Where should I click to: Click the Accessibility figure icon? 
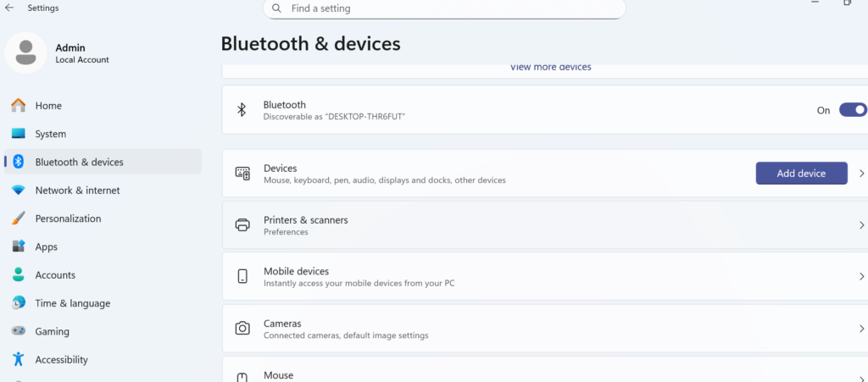(19, 359)
